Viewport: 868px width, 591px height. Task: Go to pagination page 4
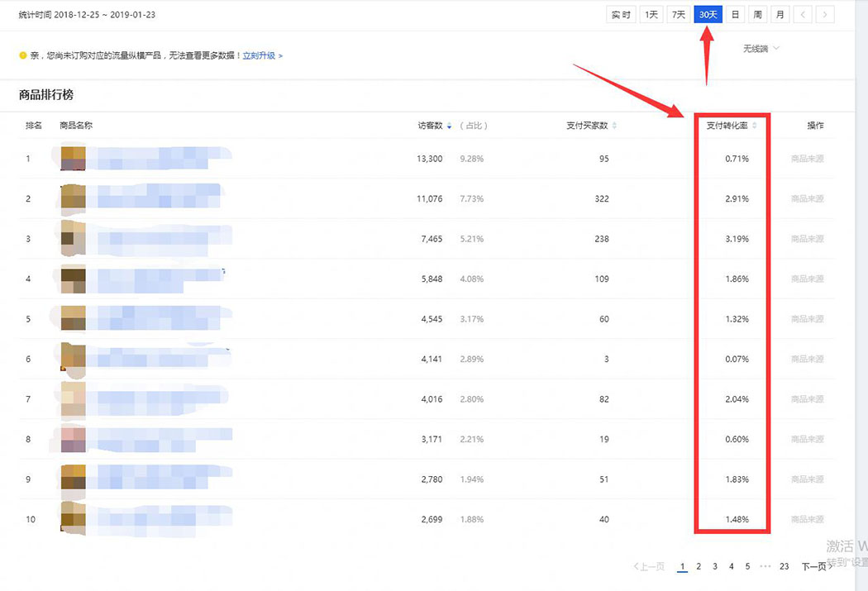tap(732, 566)
